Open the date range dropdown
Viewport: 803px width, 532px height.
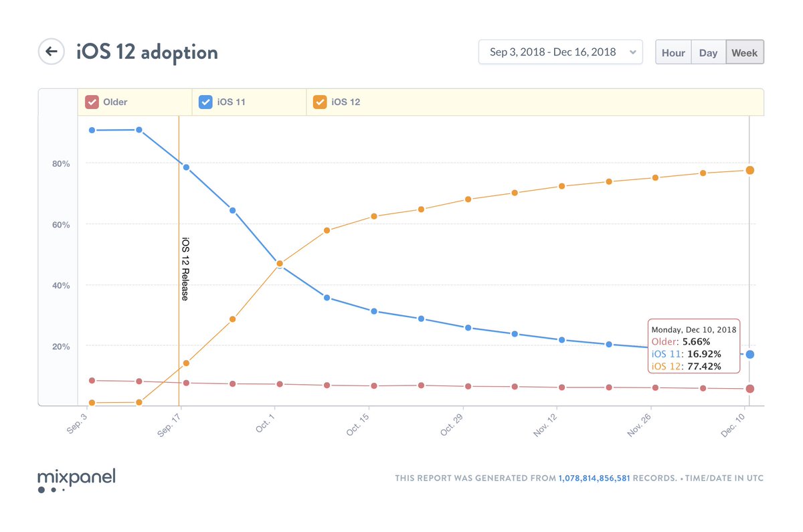click(561, 52)
